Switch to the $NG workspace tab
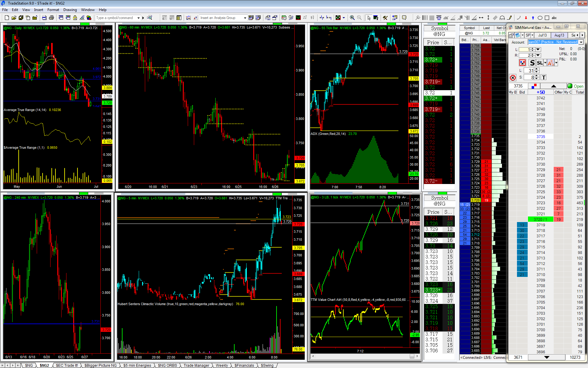Screen dimensions: 588x368 pyautogui.click(x=29, y=365)
